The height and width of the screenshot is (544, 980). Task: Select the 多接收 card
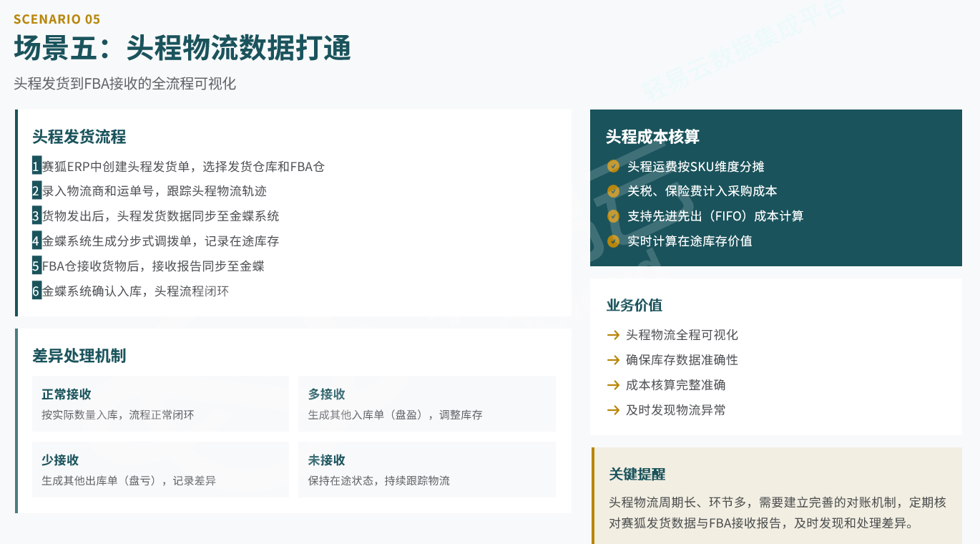pyautogui.click(x=426, y=404)
